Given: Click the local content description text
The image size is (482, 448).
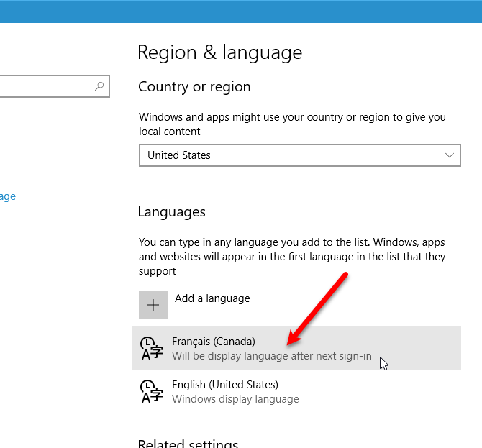Looking at the screenshot, I should tap(292, 124).
